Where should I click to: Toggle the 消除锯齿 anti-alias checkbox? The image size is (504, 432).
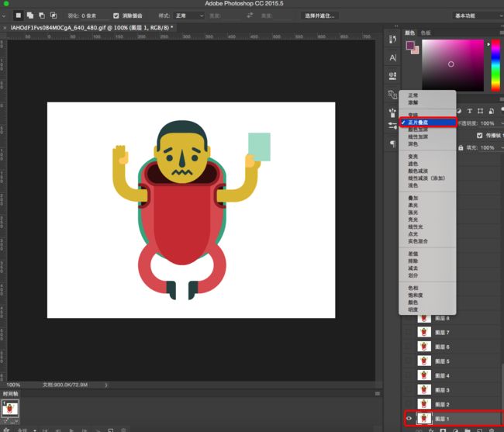pos(116,16)
